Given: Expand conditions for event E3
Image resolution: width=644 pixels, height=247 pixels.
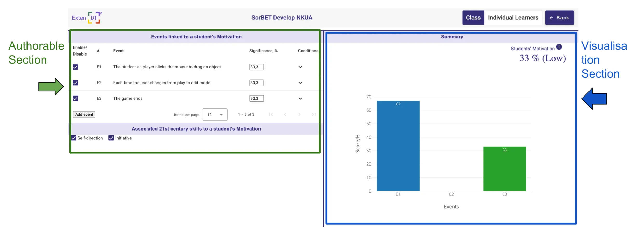Looking at the screenshot, I should 300,98.
